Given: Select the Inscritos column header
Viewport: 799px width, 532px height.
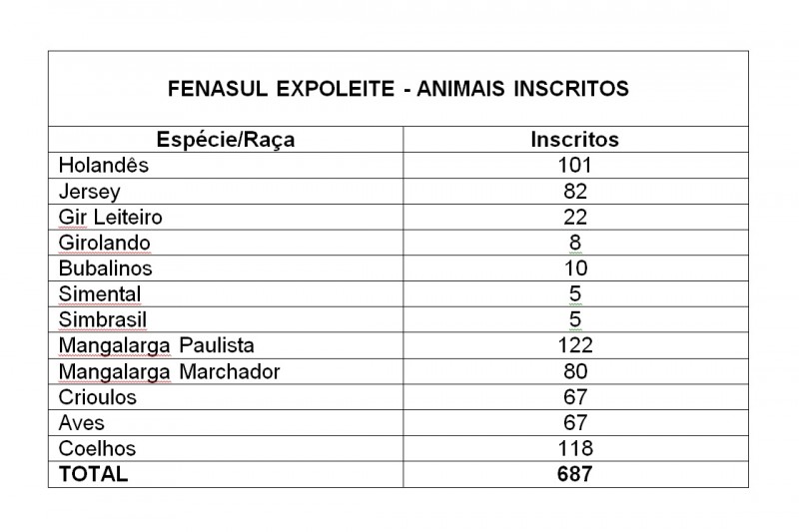Looking at the screenshot, I should [575, 140].
